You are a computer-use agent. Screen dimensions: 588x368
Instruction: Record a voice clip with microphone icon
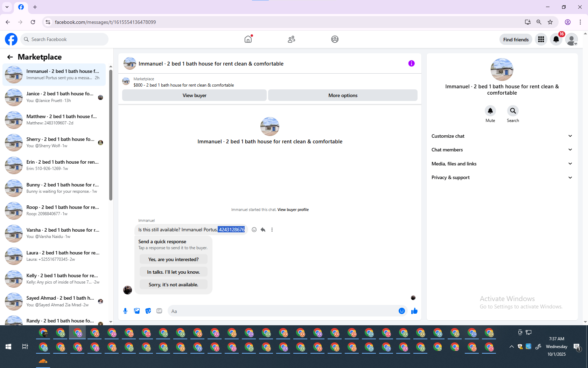coord(125,311)
